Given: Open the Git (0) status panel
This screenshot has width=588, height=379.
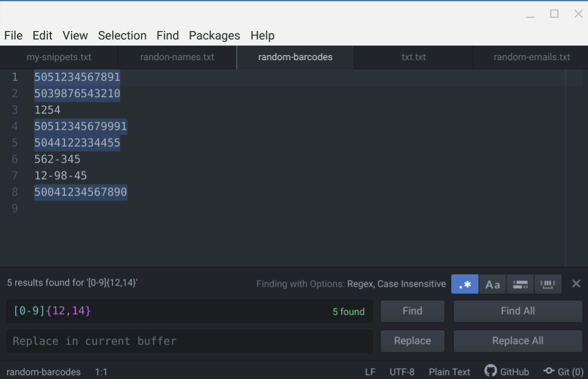Looking at the screenshot, I should pos(563,372).
